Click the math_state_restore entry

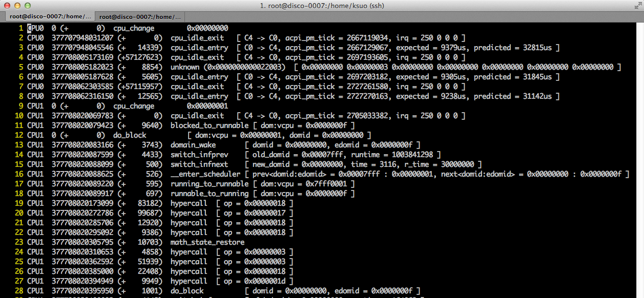point(207,242)
